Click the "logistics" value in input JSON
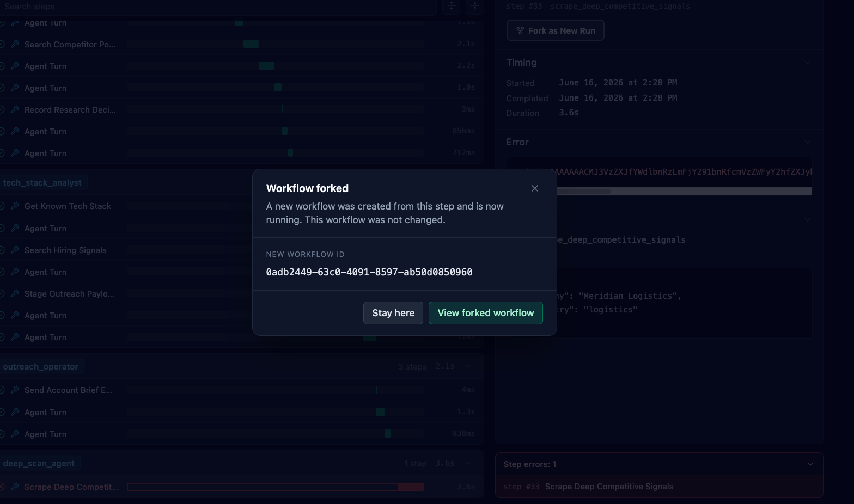Image resolution: width=854 pixels, height=504 pixels. point(610,310)
